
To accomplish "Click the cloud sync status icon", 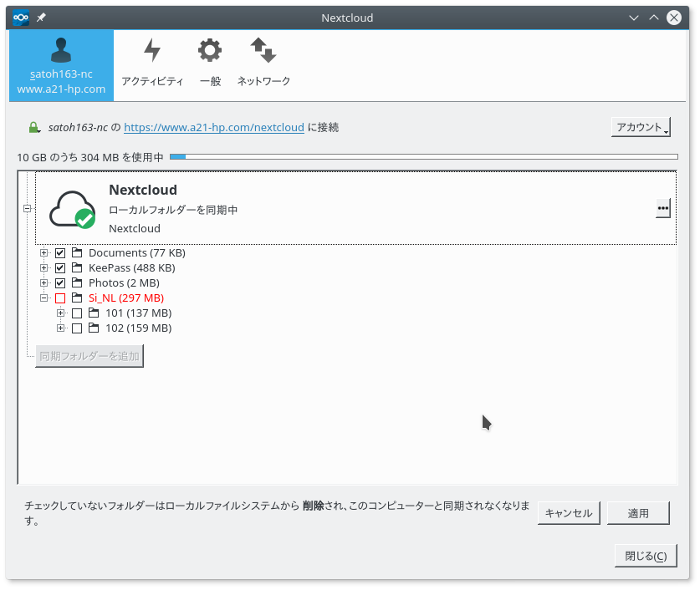I will pyautogui.click(x=72, y=209).
